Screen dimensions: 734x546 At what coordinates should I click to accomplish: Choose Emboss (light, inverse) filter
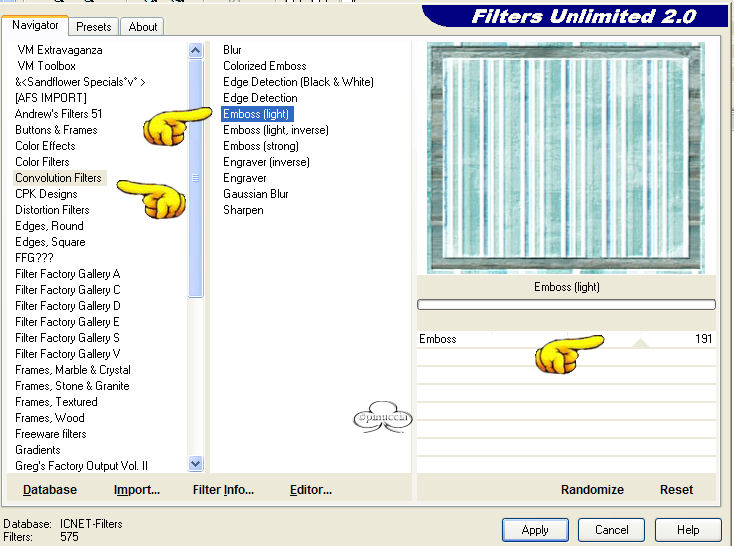[x=276, y=130]
